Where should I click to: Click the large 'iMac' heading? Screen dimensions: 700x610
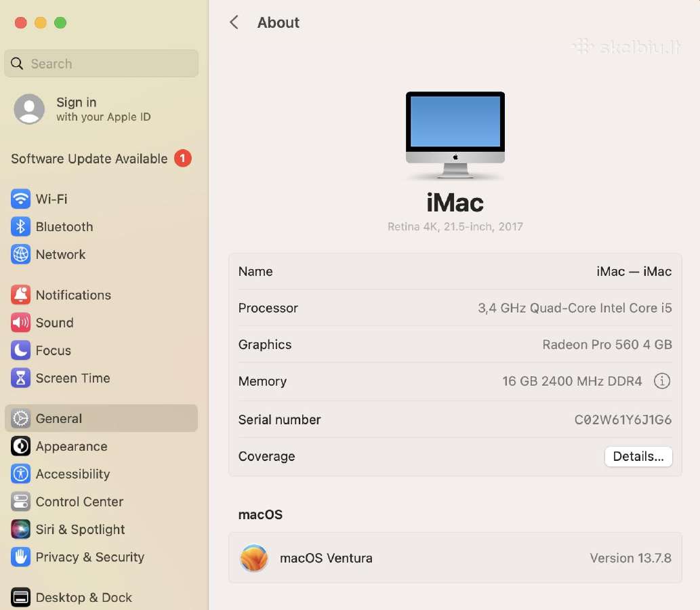[455, 203]
